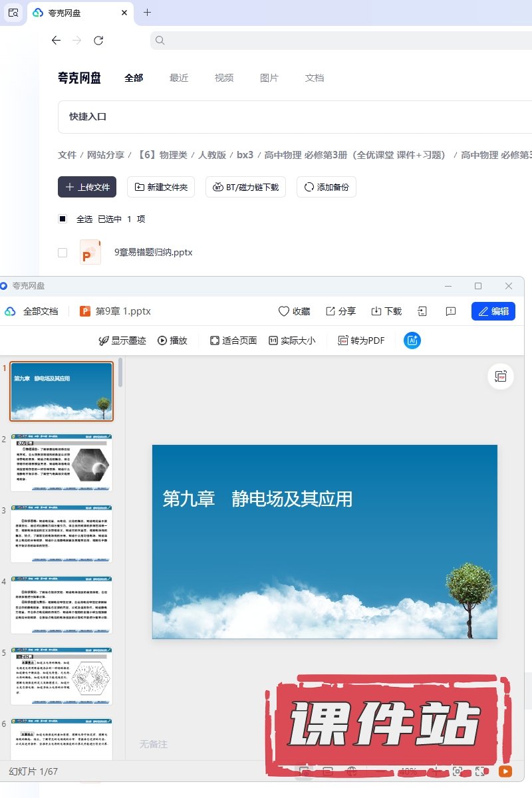Click the fullscreen icon in status bar
This screenshot has width=532, height=798.
[x=480, y=771]
